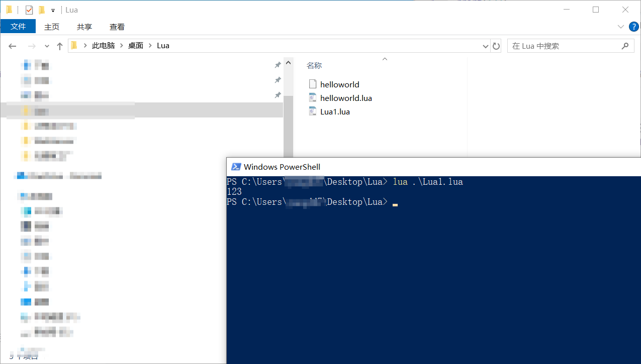Expand the ribbon with the chevron

[x=620, y=27]
